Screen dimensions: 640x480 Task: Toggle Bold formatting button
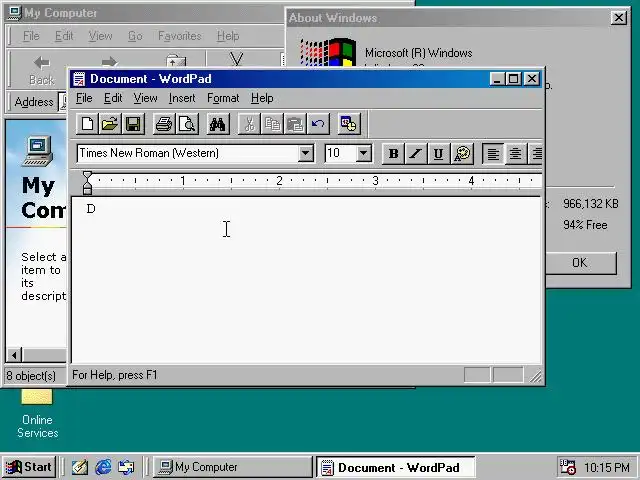coord(393,153)
